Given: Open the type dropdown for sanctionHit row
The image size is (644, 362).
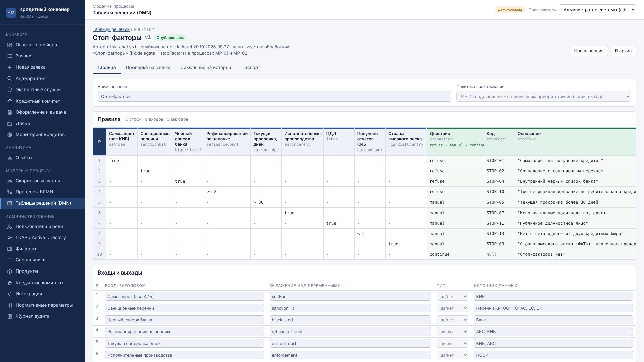Looking at the screenshot, I should (x=452, y=308).
